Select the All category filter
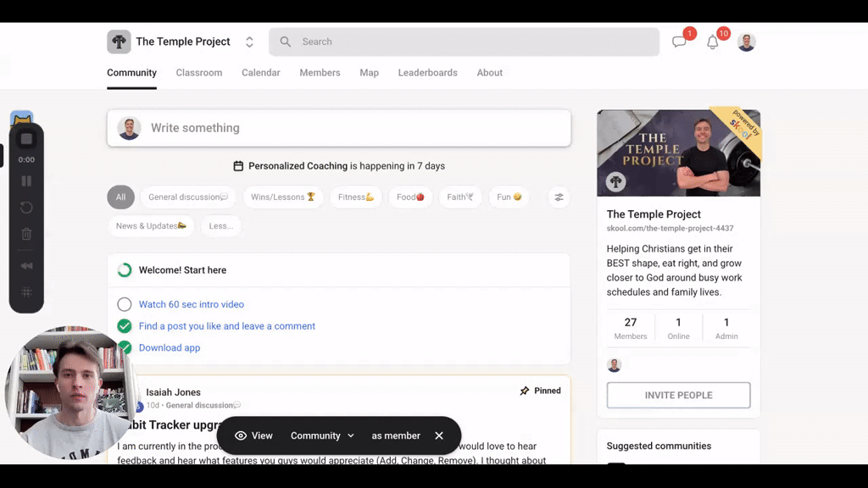Viewport: 868px width, 488px height. [x=120, y=197]
